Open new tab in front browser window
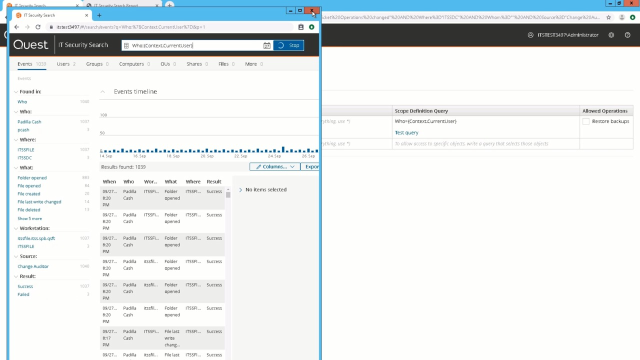The width and height of the screenshot is (640, 360). pos(99,16)
